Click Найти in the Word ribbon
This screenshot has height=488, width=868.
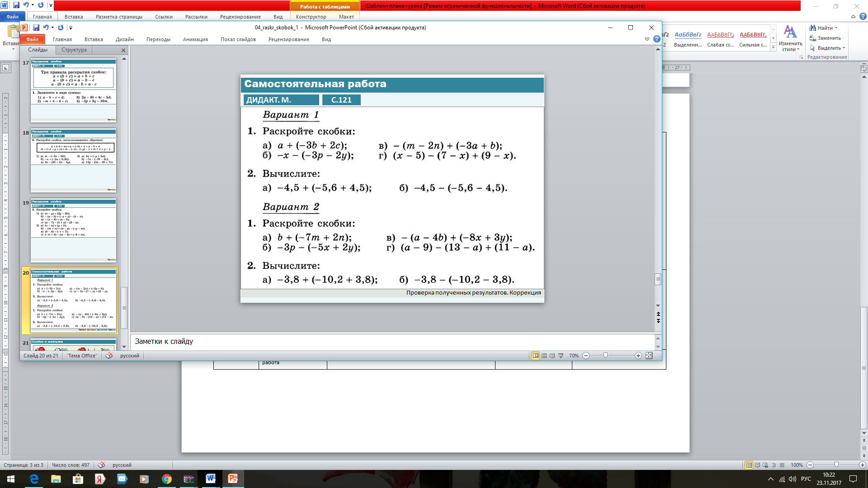pos(825,28)
